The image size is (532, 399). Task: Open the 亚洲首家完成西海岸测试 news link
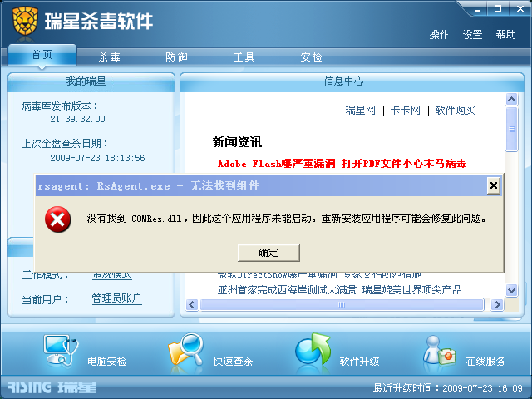(339, 290)
